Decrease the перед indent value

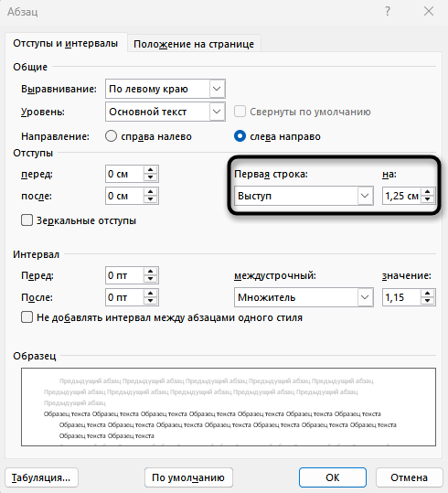pyautogui.click(x=150, y=177)
